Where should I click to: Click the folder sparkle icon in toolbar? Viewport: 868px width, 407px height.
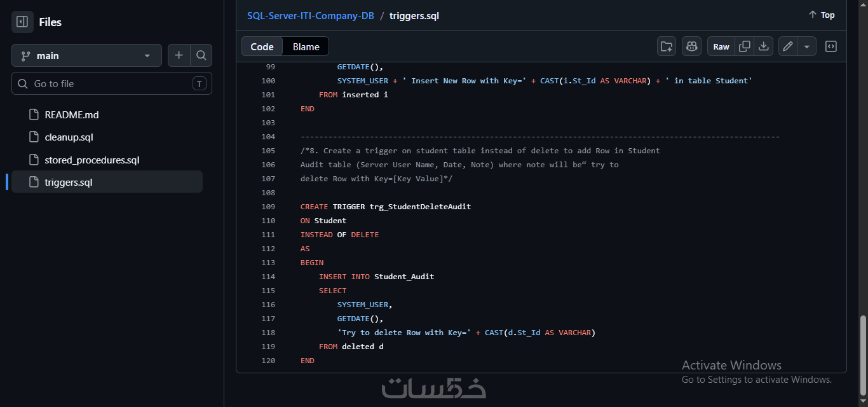point(667,46)
